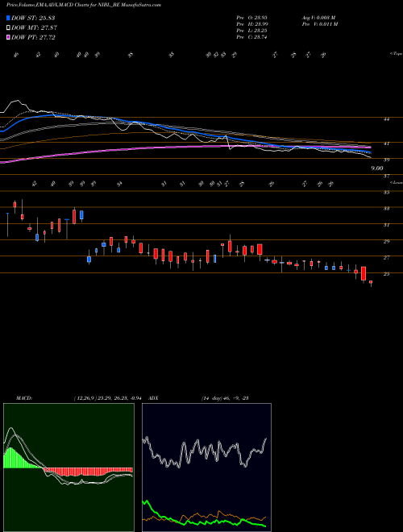The image size is (403, 532).
Task: Click the 'MACD:' panel label
Action: click(x=24, y=398)
